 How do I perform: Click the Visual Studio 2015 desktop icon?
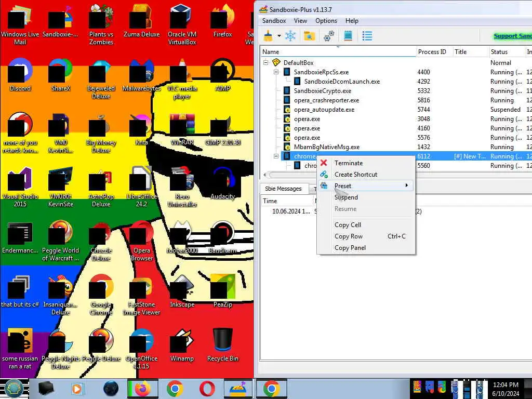(x=20, y=187)
